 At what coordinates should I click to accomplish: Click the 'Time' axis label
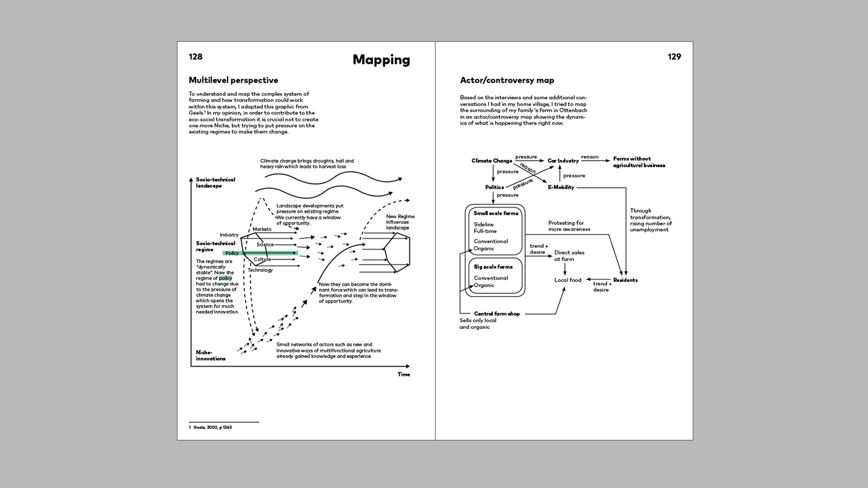[x=404, y=375]
